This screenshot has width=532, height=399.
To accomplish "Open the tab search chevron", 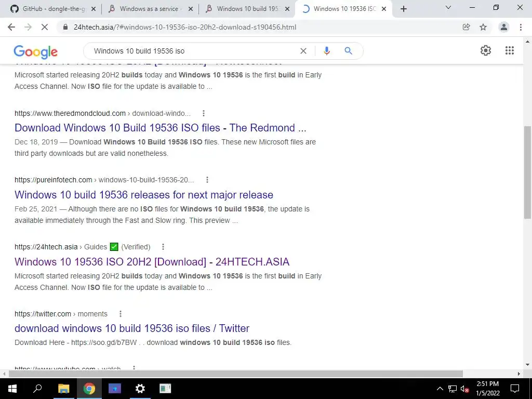I will point(448,7).
